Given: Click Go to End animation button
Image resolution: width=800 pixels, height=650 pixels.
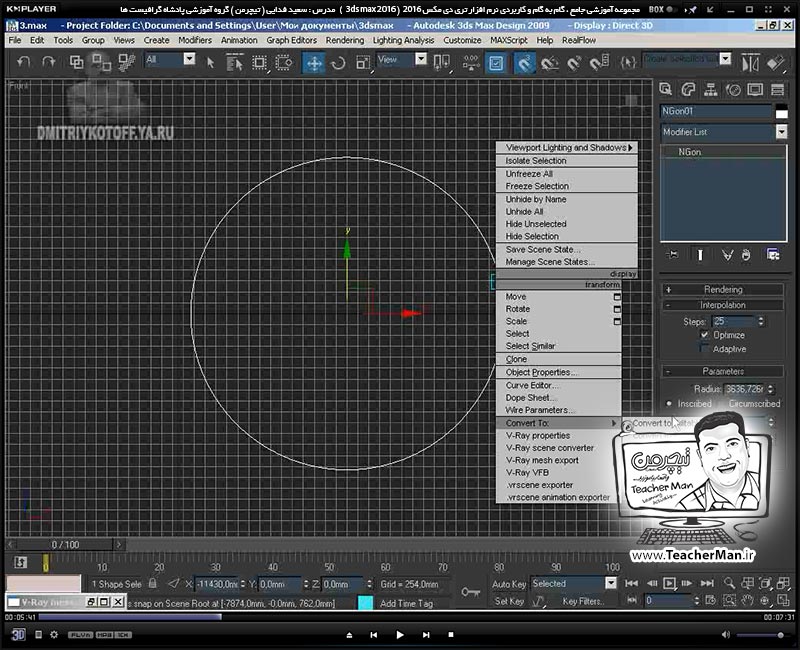Looking at the screenshot, I should pyautogui.click(x=707, y=583).
